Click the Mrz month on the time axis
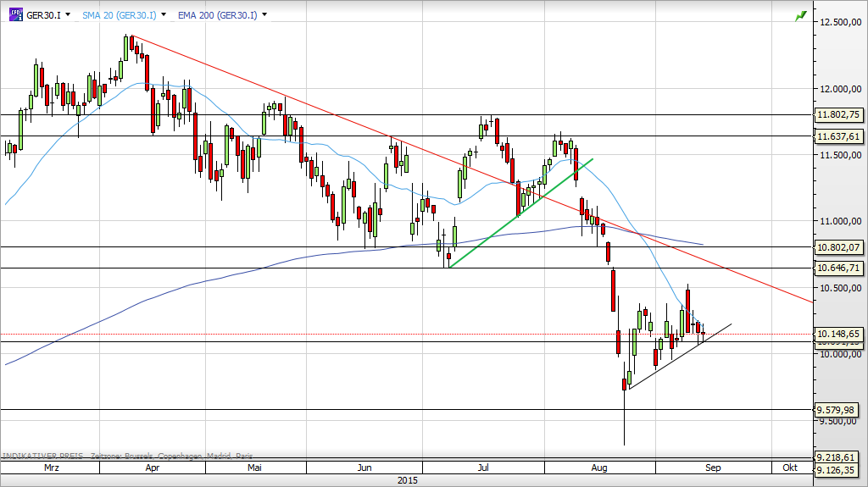The height and width of the screenshot is (487, 868). click(x=52, y=468)
